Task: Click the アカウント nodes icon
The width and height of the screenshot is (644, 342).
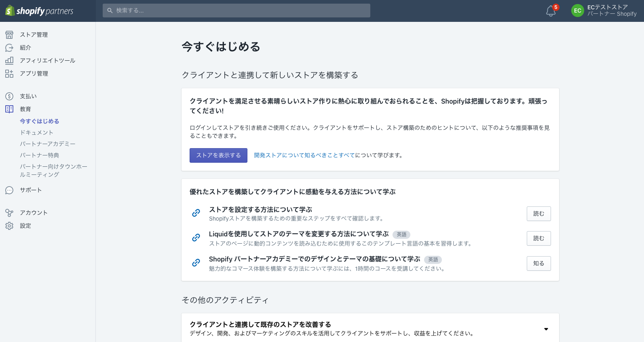Action: click(x=9, y=213)
